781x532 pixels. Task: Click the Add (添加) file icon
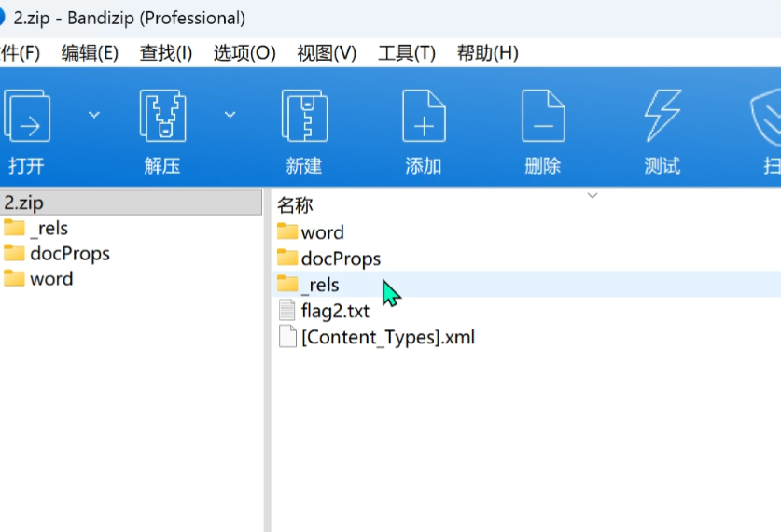[423, 117]
